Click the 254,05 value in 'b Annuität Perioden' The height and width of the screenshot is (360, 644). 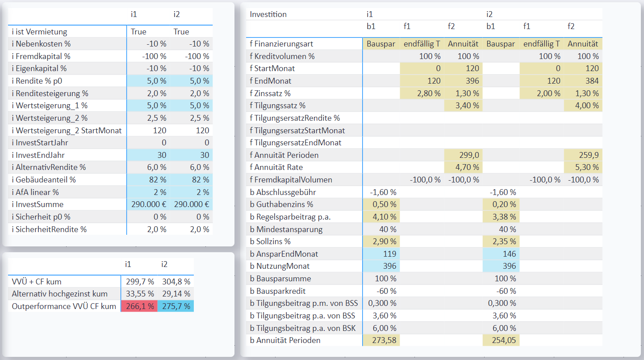pos(501,340)
